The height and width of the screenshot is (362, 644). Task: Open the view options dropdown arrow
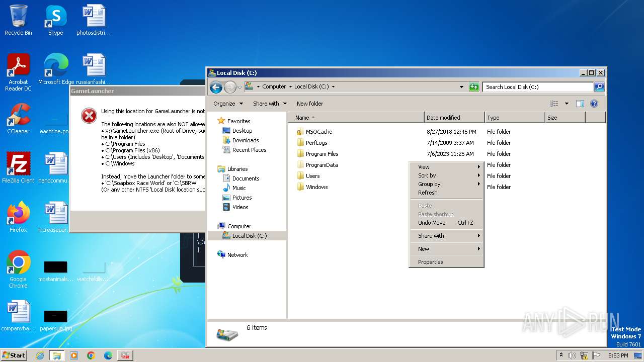(567, 104)
